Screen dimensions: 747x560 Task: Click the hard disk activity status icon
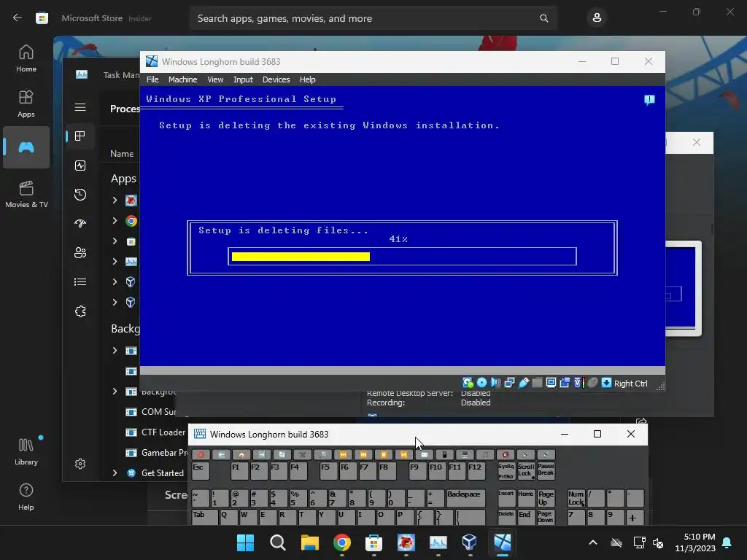(x=468, y=383)
